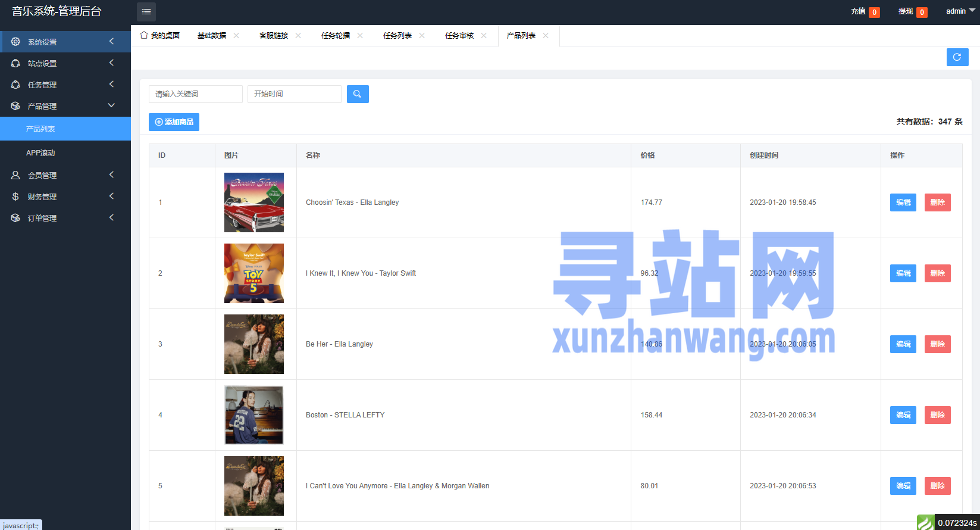Expand the 财务管理 menu chevron
The height and width of the screenshot is (530, 980).
point(111,196)
